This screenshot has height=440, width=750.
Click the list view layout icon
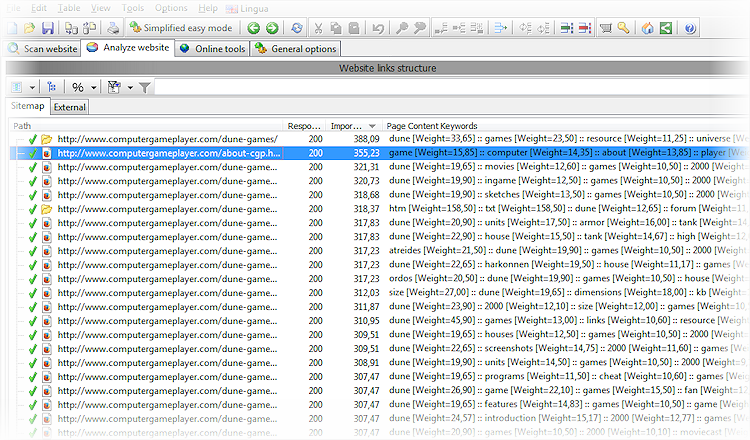pos(17,87)
